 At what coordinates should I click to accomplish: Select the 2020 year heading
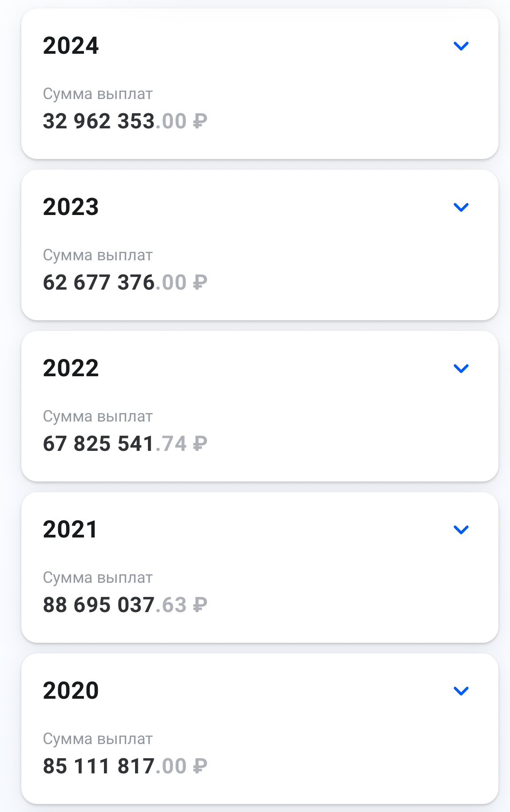71,691
